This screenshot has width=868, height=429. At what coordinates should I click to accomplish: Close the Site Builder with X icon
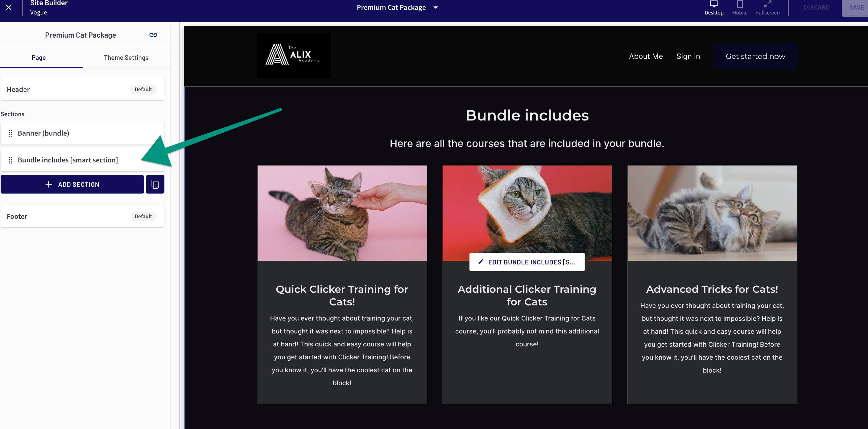9,7
